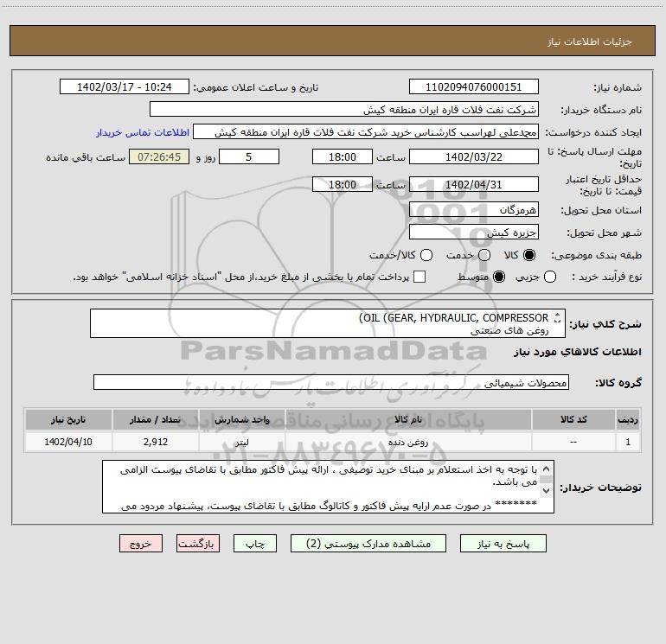
Task: Click the response deadline date 1402/03/22 field
Action: (474, 156)
